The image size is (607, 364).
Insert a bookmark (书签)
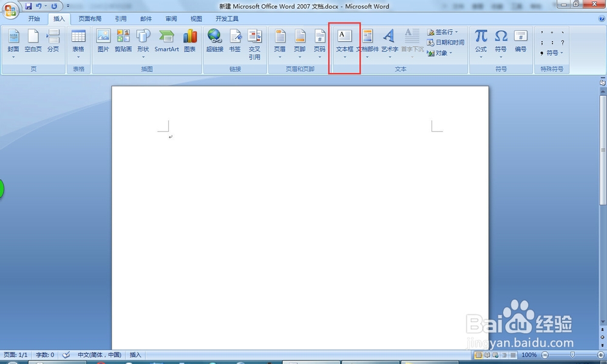point(235,41)
